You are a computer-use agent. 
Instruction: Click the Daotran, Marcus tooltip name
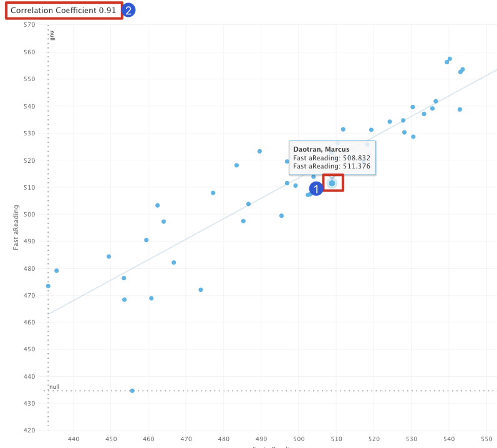pos(321,149)
